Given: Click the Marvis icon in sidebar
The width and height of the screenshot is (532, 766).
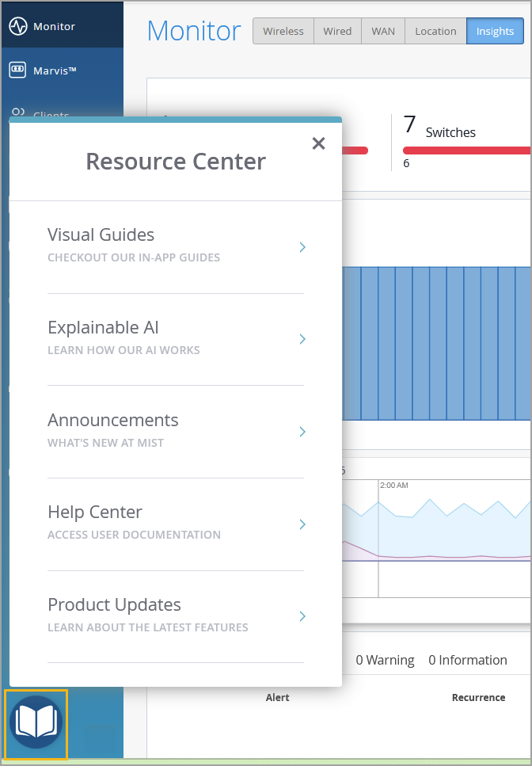Looking at the screenshot, I should coord(18,71).
